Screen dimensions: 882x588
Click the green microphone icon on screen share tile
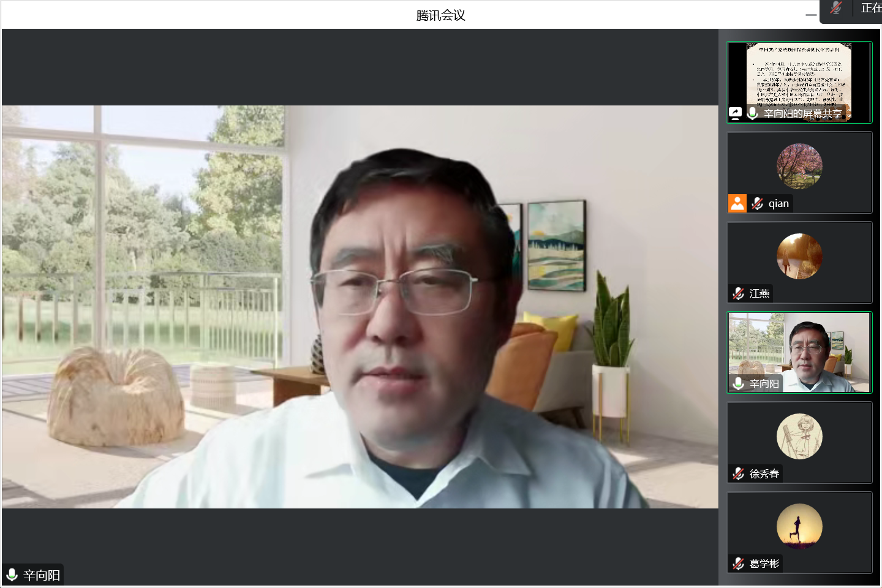pos(753,113)
